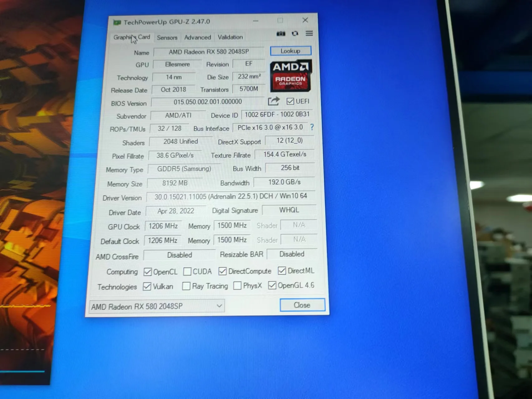
Task: Click the AMD CrossFire value Disabled
Action: point(179,255)
